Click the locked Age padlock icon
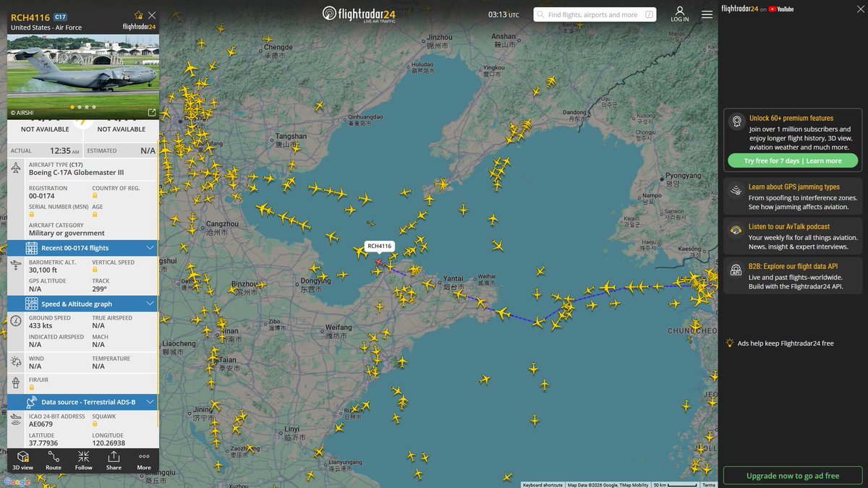Image resolution: width=868 pixels, height=488 pixels. tap(95, 215)
